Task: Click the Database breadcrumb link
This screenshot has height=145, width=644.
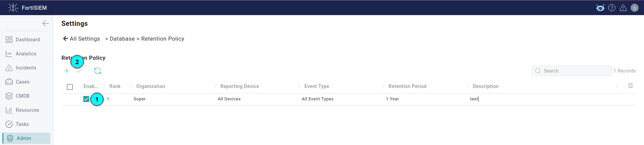Action: tap(122, 39)
